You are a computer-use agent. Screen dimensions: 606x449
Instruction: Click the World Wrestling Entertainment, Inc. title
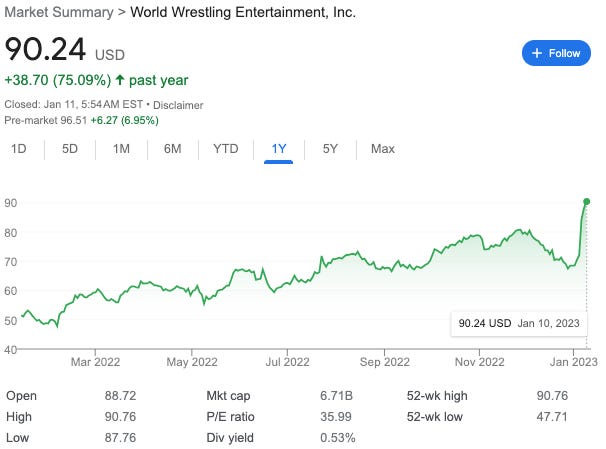(243, 12)
